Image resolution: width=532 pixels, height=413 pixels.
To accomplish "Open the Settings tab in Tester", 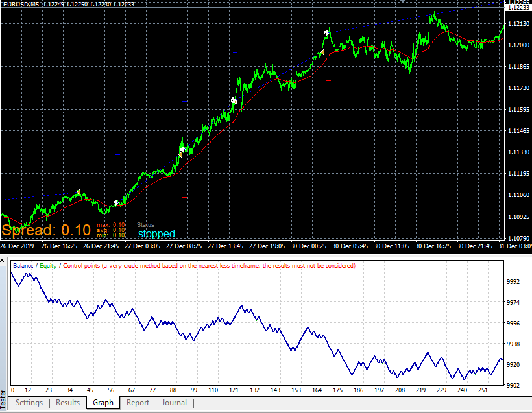I will (x=29, y=403).
